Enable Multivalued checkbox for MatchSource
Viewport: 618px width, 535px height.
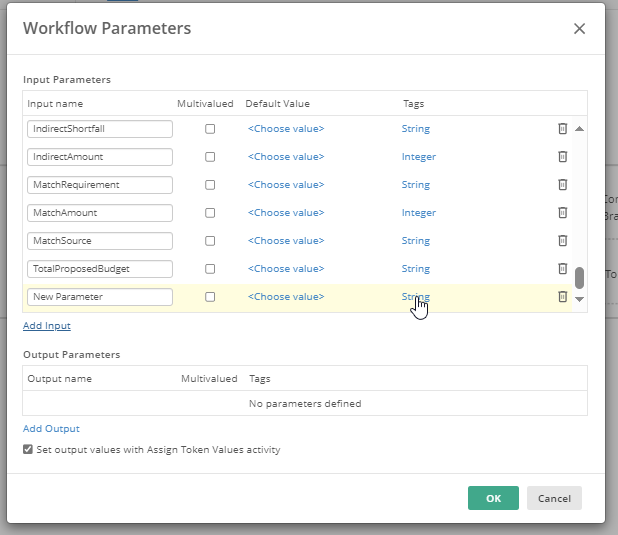(210, 241)
